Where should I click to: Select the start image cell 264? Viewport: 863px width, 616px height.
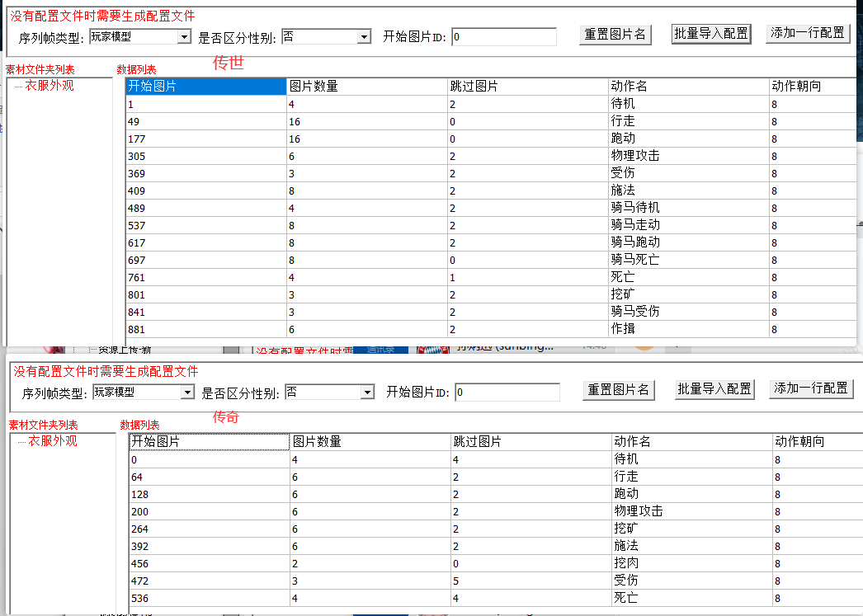[x=210, y=529]
